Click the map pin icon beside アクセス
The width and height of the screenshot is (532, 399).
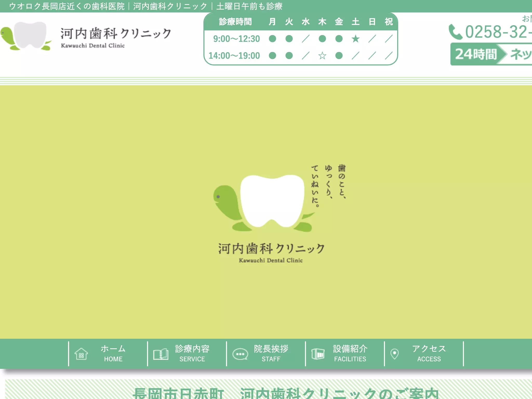point(395,354)
